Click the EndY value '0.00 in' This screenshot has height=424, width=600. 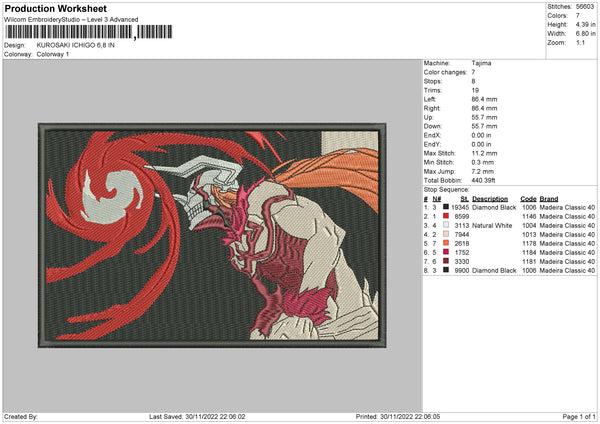click(481, 144)
